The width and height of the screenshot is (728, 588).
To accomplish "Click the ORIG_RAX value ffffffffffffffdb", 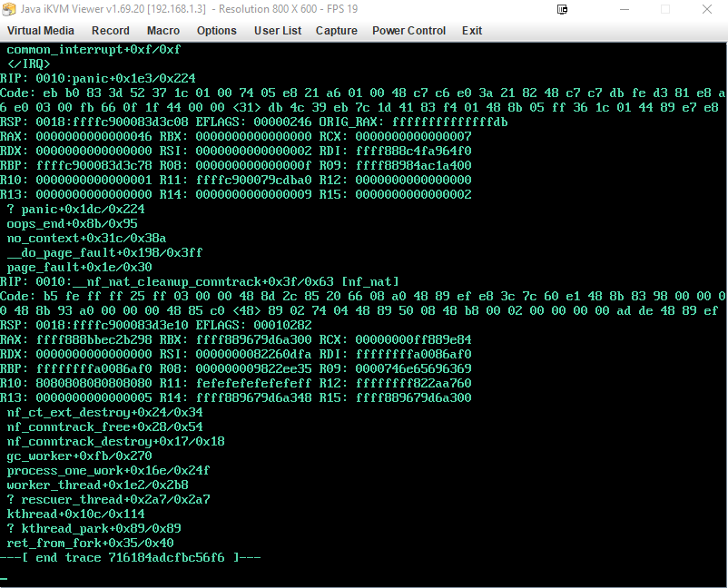I will coord(450,122).
